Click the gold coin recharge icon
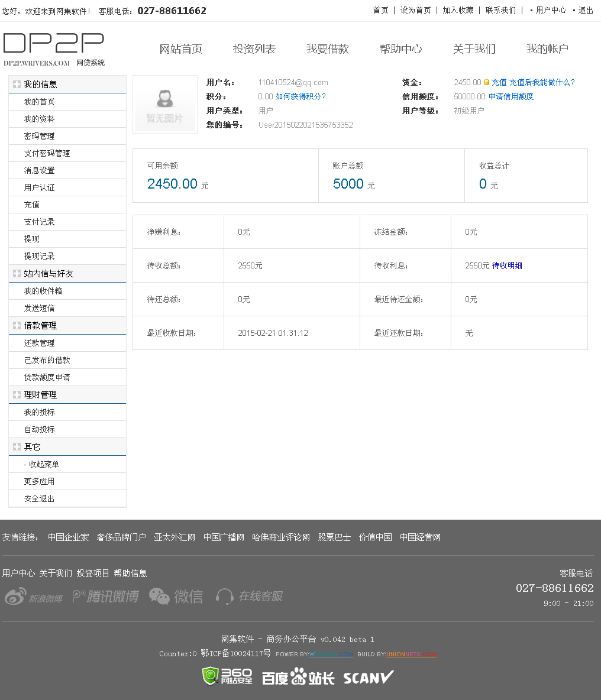The width and height of the screenshot is (601, 700). click(x=486, y=83)
